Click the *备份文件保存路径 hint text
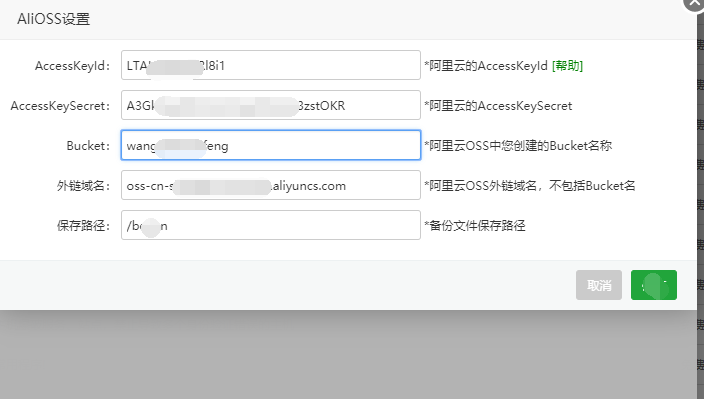 tap(475, 226)
